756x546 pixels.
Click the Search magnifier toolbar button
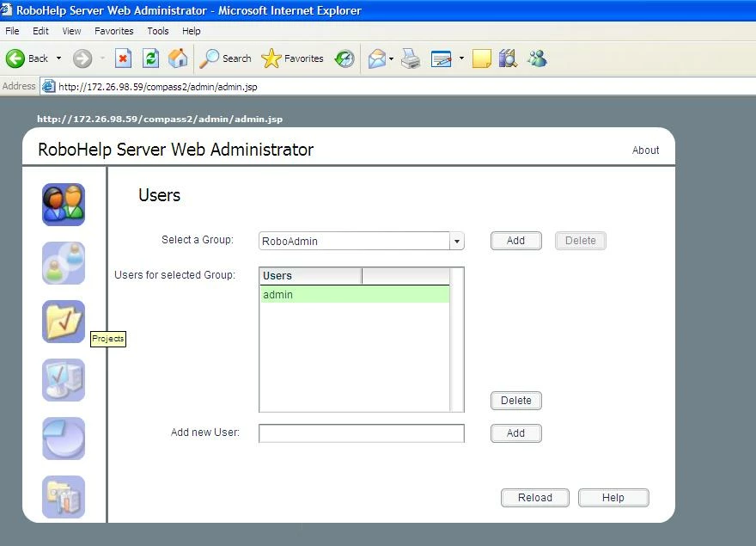click(x=226, y=58)
